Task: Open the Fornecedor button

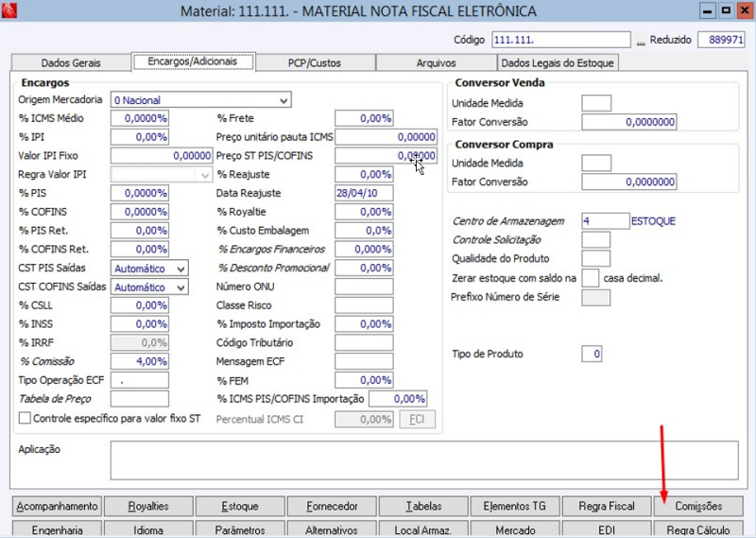Action: tap(332, 506)
